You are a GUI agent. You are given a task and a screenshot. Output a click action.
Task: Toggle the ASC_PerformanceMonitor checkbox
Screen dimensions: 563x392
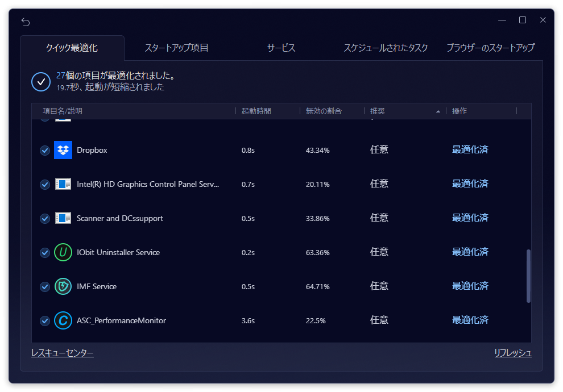(x=45, y=321)
